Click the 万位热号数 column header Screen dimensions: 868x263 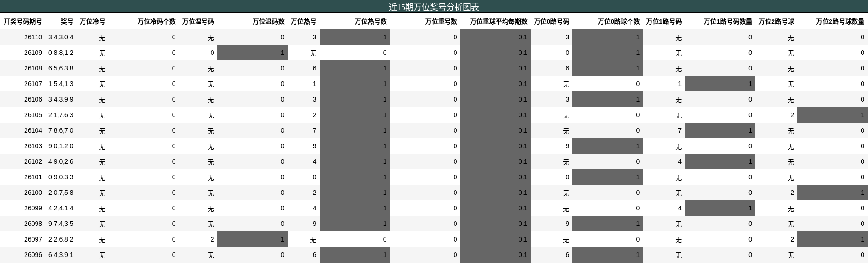[x=370, y=21]
